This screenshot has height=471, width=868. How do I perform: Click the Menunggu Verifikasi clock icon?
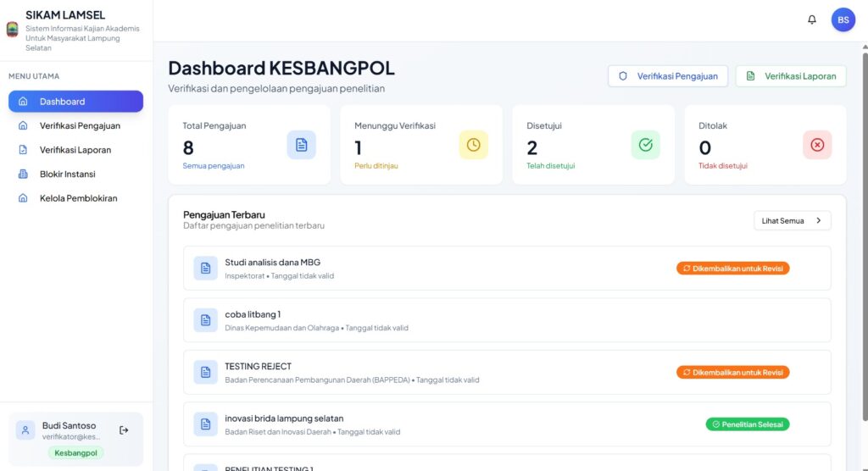tap(473, 145)
